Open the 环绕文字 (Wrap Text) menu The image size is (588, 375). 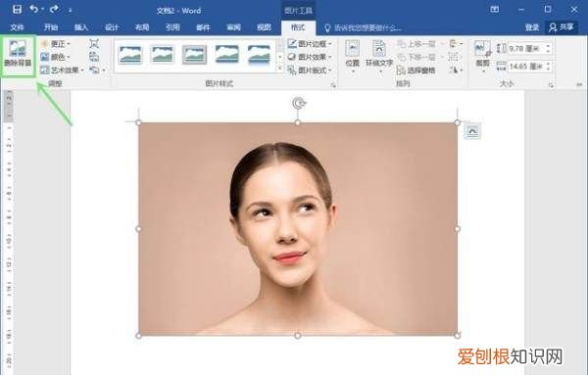click(x=379, y=57)
